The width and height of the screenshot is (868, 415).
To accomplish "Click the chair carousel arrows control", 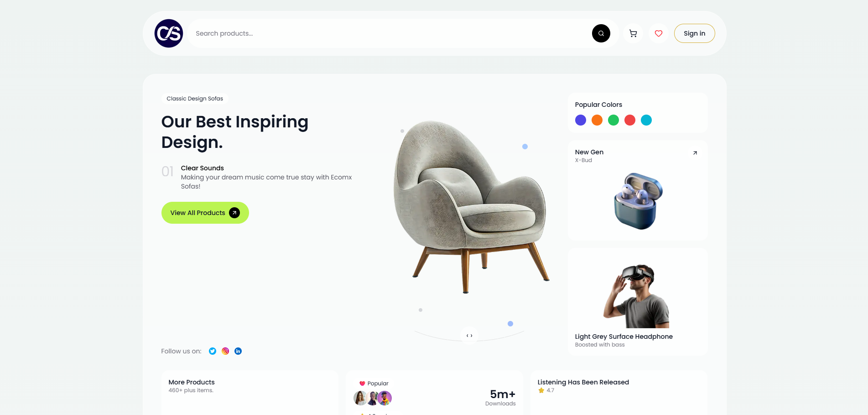I will 469,336.
